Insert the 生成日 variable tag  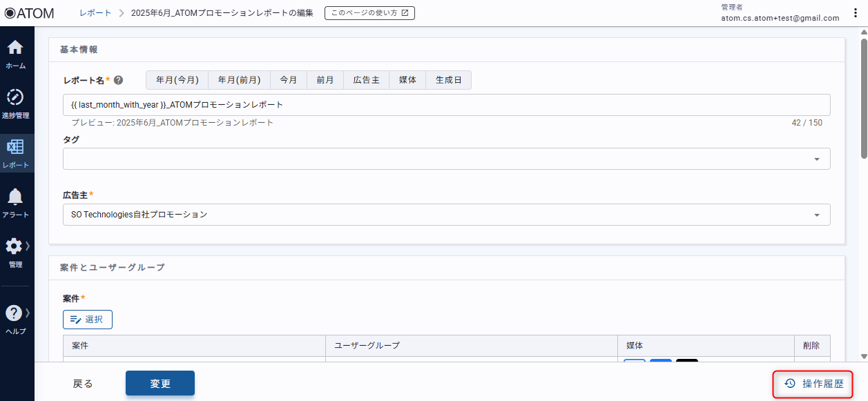click(448, 80)
